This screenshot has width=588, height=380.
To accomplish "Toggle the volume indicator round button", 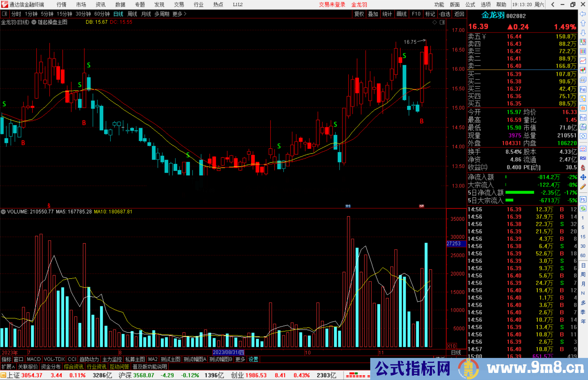I will coord(3,212).
